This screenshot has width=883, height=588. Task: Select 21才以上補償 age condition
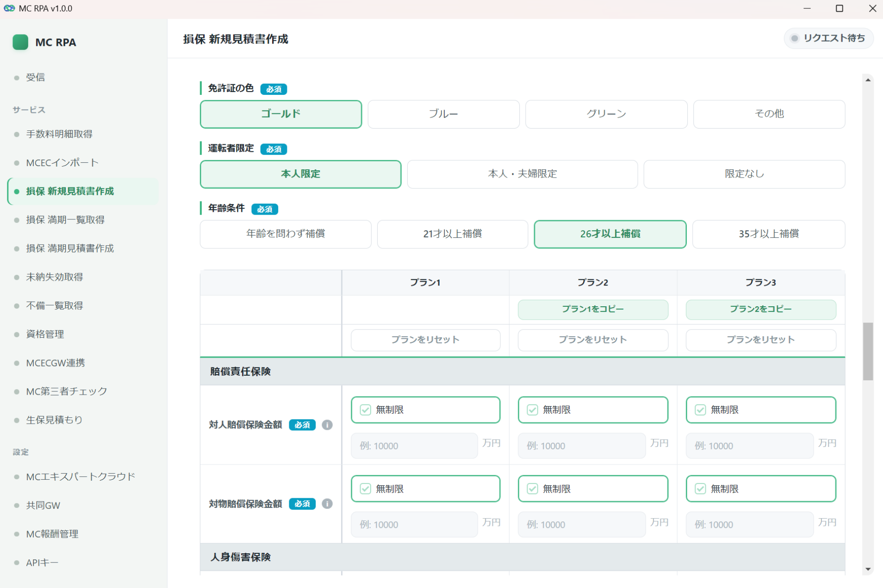[x=453, y=234]
